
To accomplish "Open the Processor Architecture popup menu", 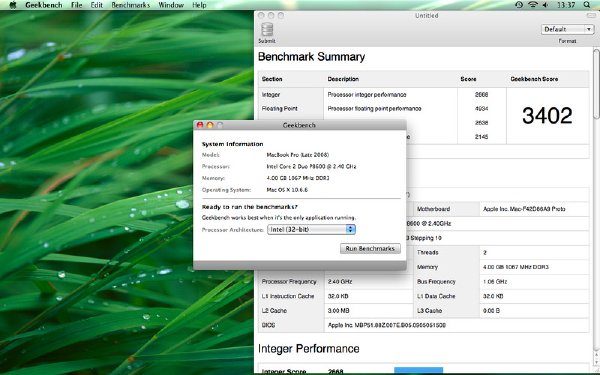I will (311, 229).
